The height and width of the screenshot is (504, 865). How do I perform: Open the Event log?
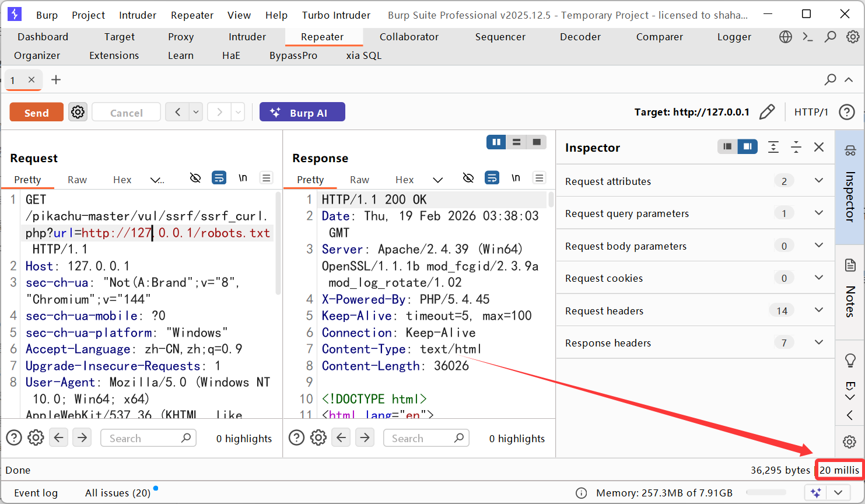tap(36, 493)
